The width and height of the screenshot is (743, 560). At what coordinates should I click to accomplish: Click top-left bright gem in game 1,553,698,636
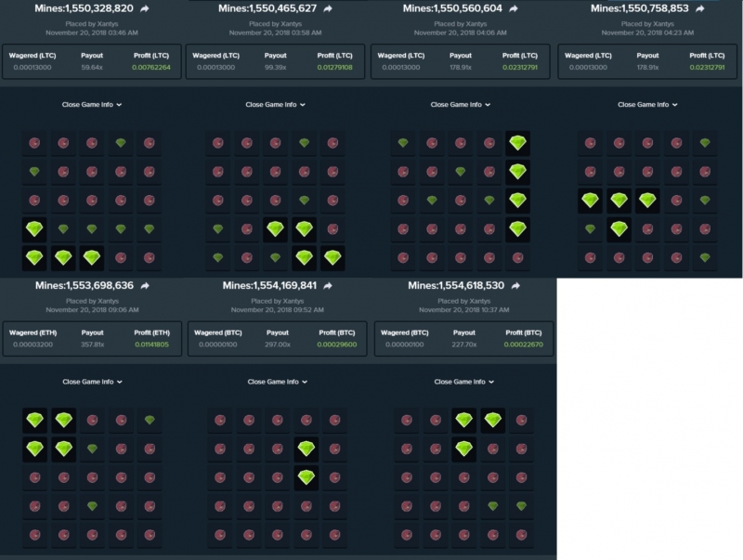(x=35, y=421)
